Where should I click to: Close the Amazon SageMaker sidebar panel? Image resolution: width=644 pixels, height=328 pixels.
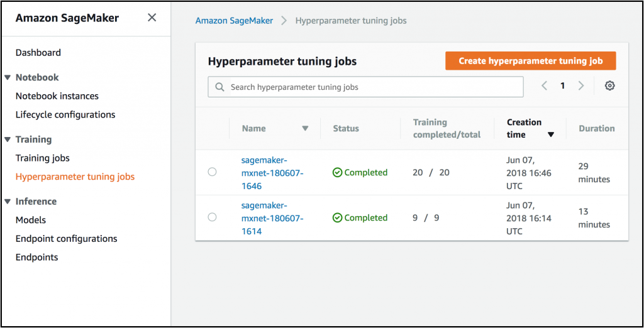click(152, 18)
